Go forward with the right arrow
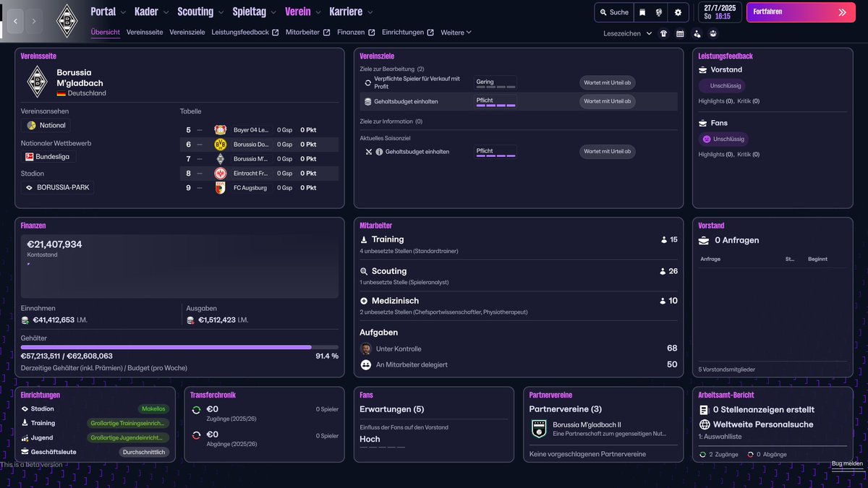This screenshot has height=488, width=868. [33, 22]
